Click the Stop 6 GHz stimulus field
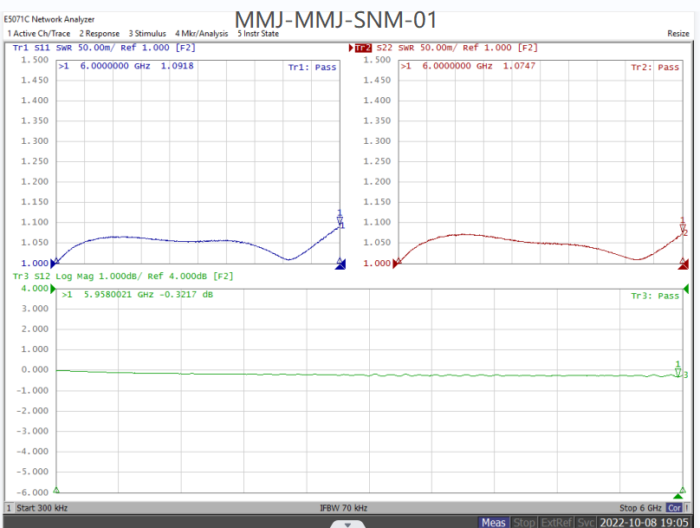 pos(640,508)
